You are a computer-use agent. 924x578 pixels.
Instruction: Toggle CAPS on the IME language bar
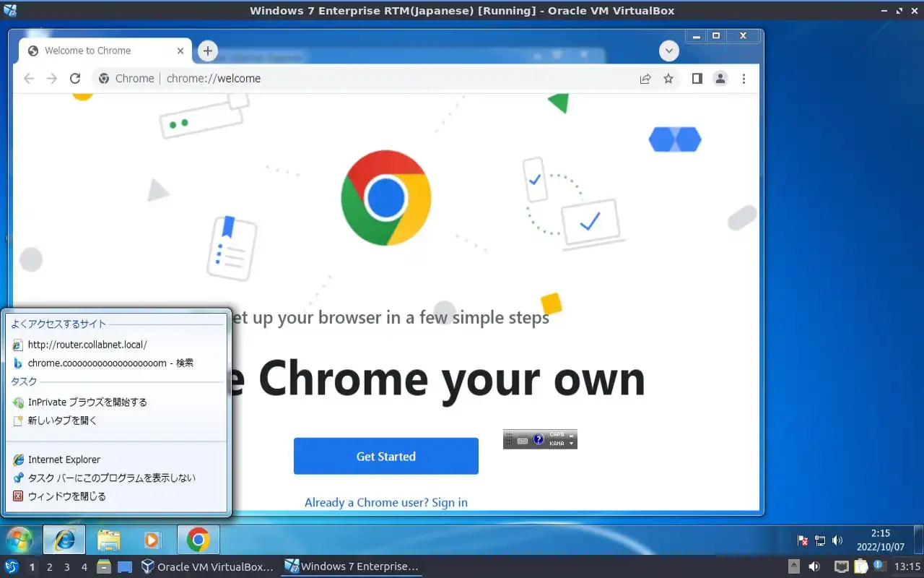pyautogui.click(x=557, y=435)
